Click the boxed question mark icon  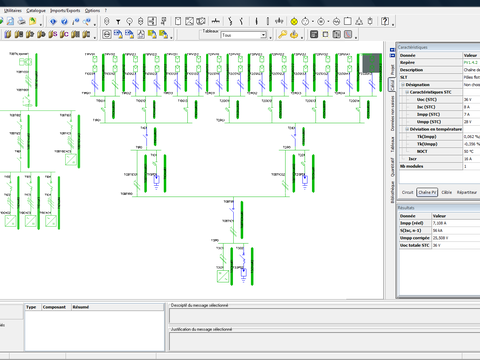point(385,22)
